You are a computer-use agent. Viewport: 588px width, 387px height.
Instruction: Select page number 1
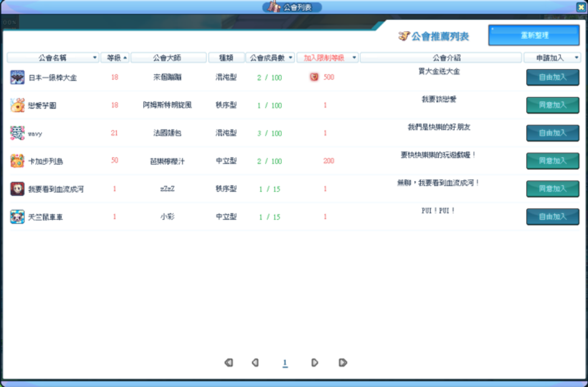pyautogui.click(x=285, y=363)
